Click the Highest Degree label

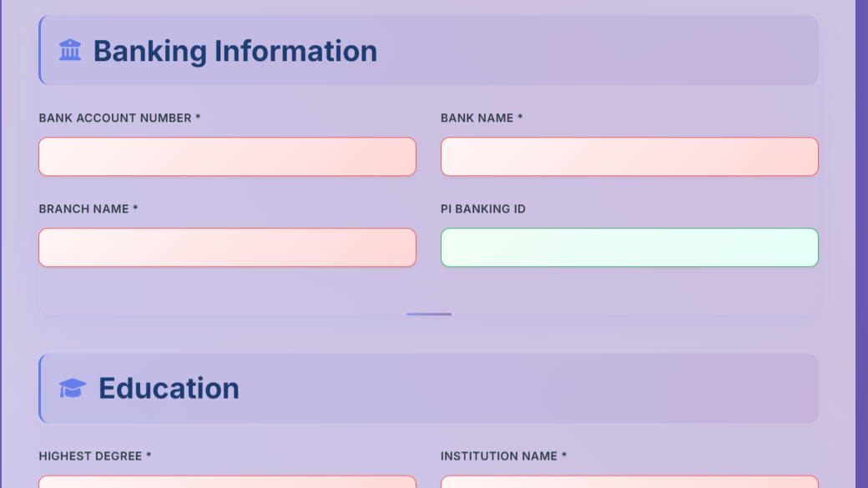94,456
